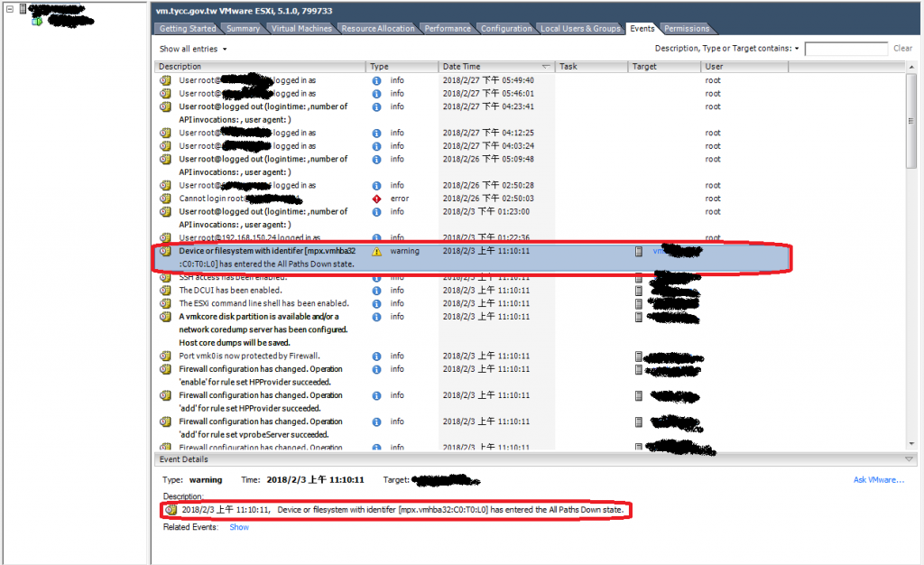The image size is (924, 565).
Task: Click info icon for 05:46:01 login event
Action: click(376, 94)
